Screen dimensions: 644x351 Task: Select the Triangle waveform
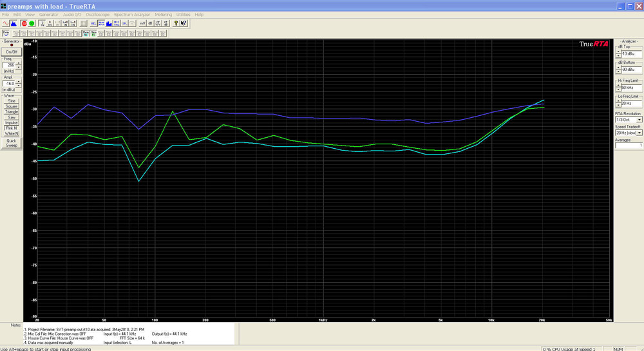click(x=12, y=111)
